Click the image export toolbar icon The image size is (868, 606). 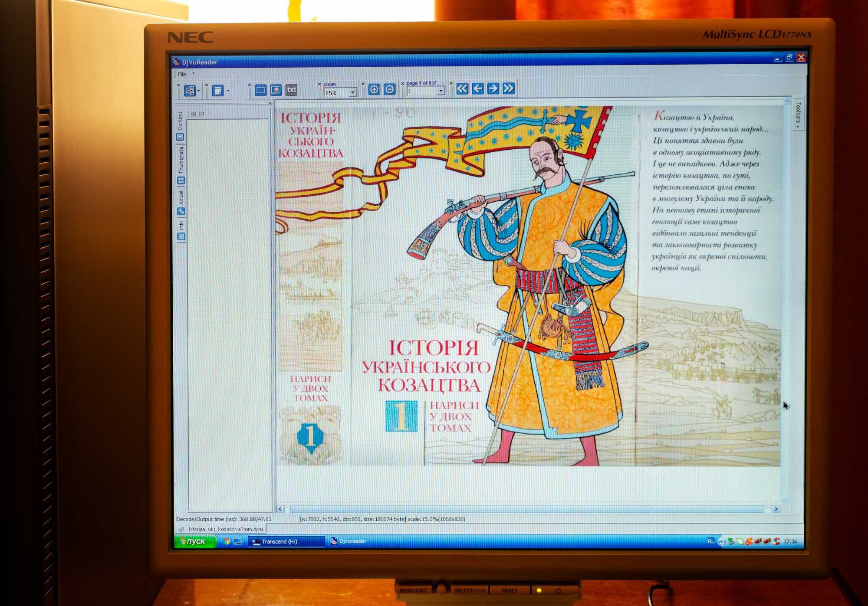point(276,90)
